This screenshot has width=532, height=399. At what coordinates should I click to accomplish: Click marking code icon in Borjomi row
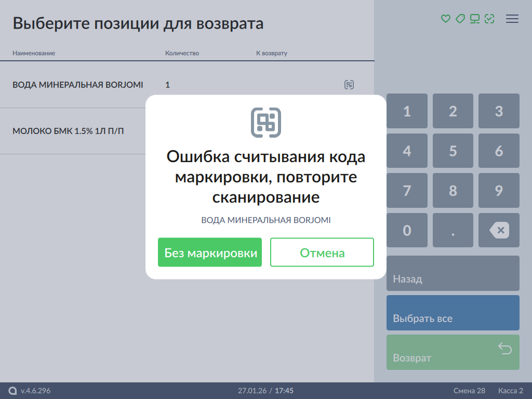(x=349, y=85)
